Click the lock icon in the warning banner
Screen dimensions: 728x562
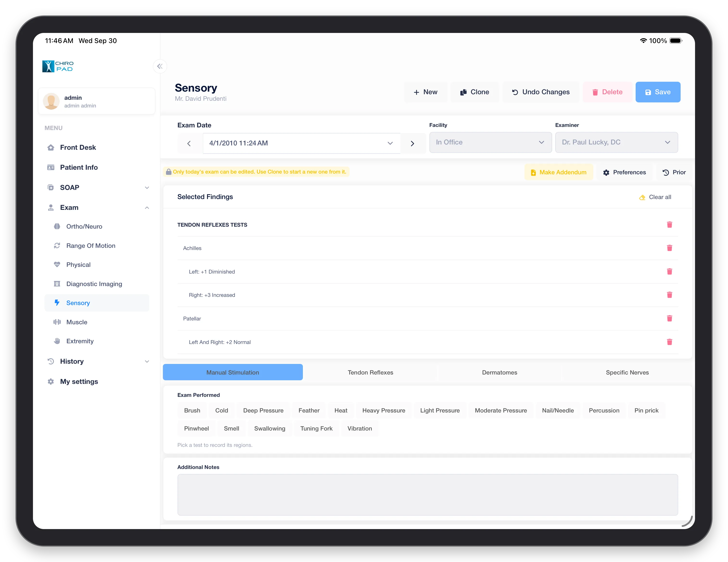(x=169, y=172)
